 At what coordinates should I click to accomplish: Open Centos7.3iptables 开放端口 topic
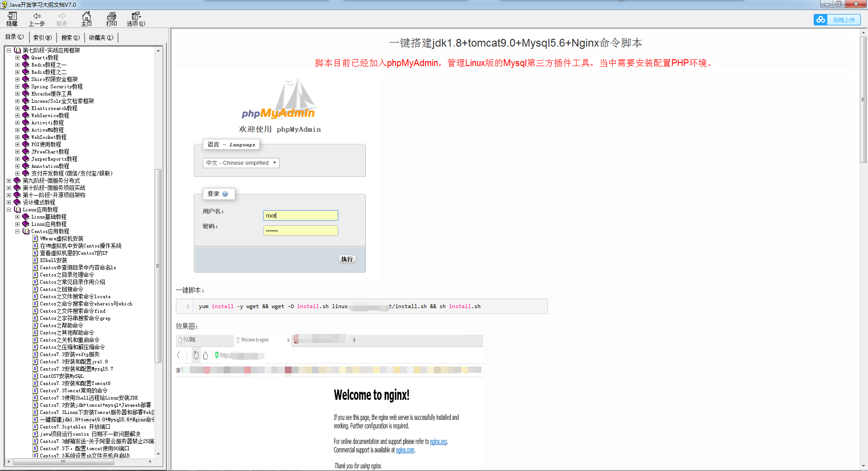click(x=75, y=427)
